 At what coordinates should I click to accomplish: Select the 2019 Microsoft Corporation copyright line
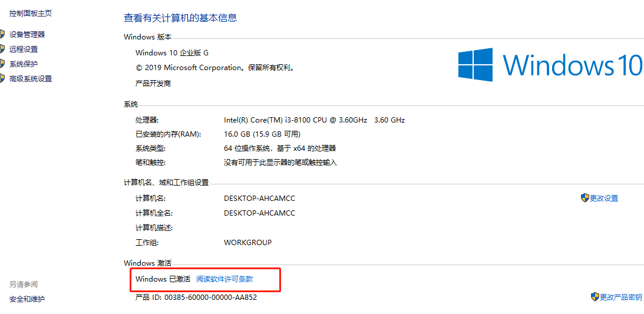tap(215, 68)
